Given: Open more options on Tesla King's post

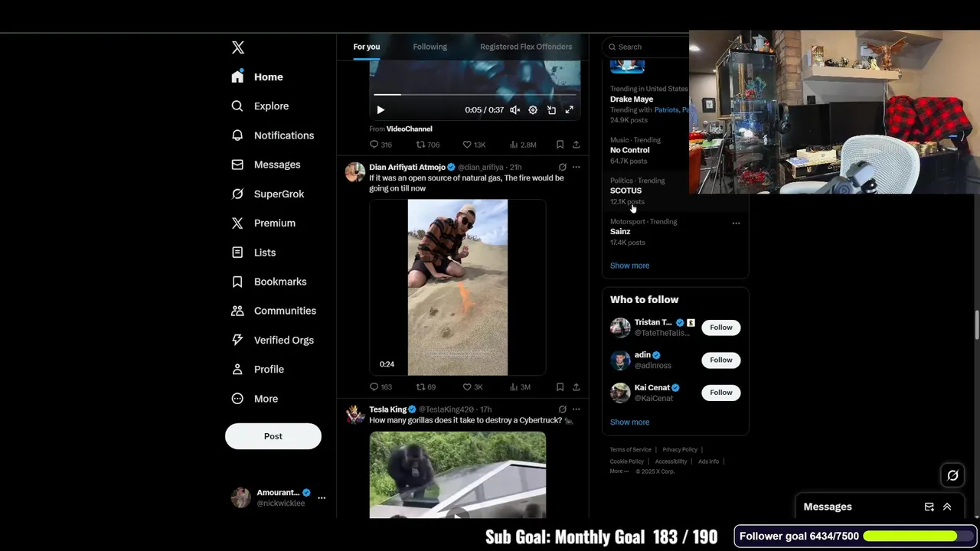Looking at the screenshot, I should 576,409.
